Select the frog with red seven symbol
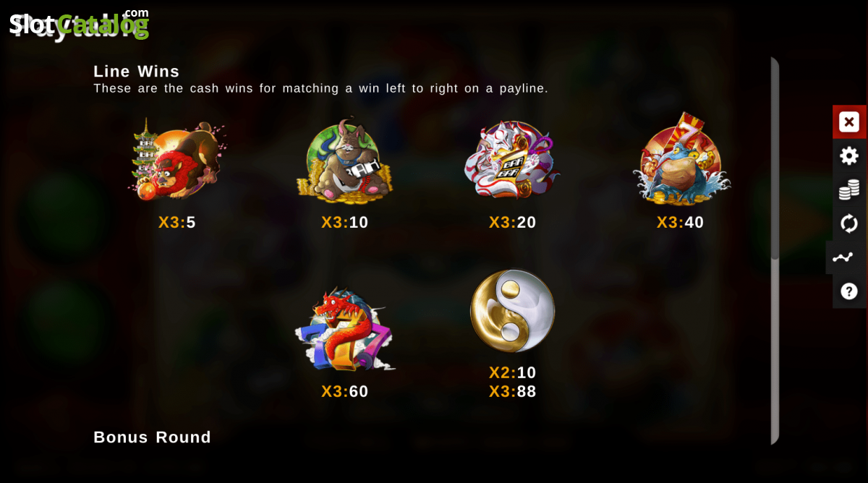Screen dimensions: 868x483 (681, 159)
